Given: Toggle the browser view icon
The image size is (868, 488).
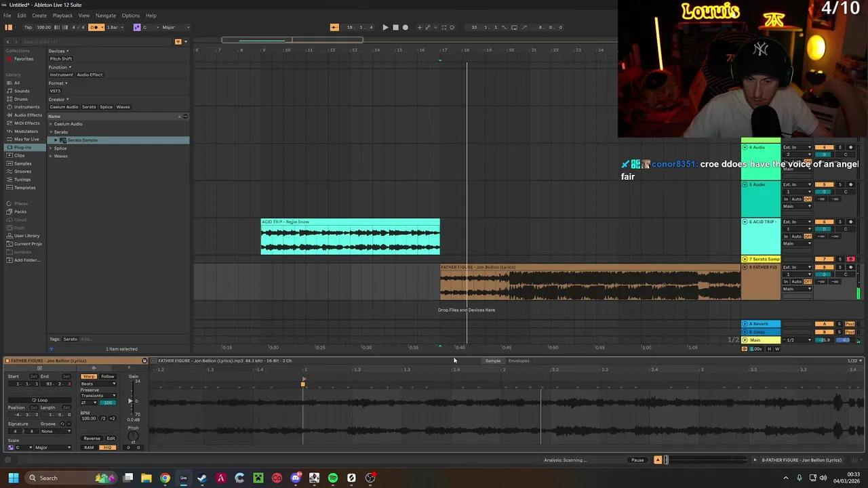Looking at the screenshot, I should pos(8,27).
